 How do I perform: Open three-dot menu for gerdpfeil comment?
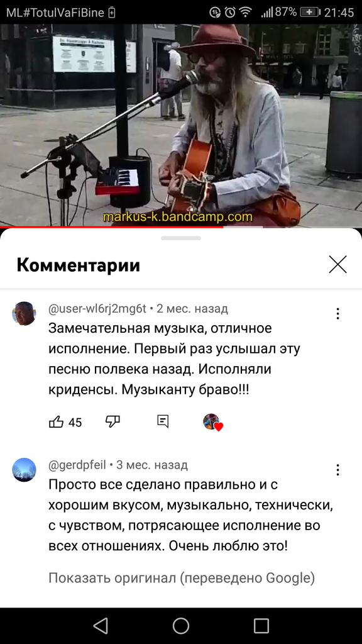337,470
